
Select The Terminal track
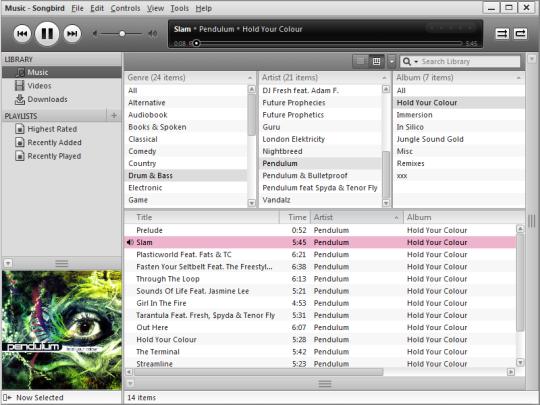pyautogui.click(x=320, y=352)
